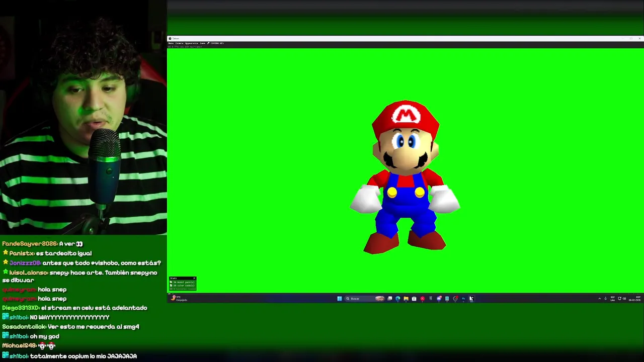Image resolution: width=644 pixels, height=362 pixels.
Task: Click FandeSayver2086's chat message
Action: tap(42, 244)
